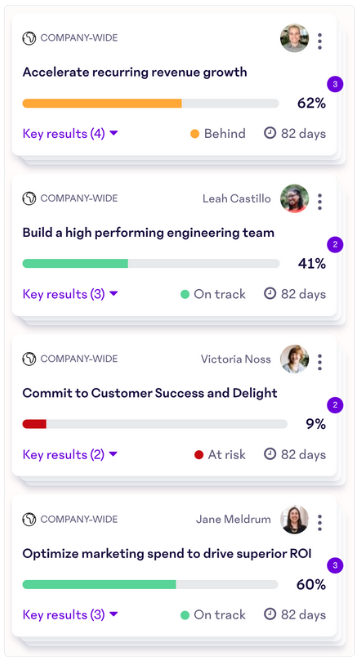Expand Key results (3) under marketing spend
Image resolution: width=361 pixels, height=664 pixels.
70,615
